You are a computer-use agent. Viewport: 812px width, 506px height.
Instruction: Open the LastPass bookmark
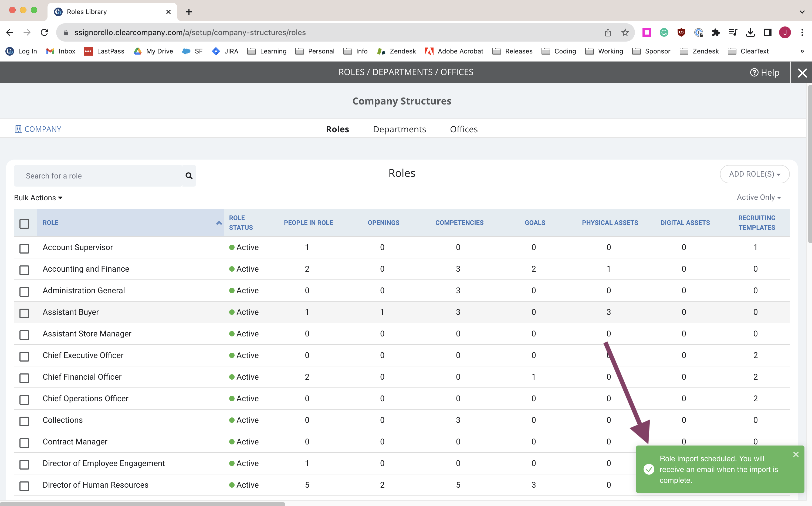(104, 51)
